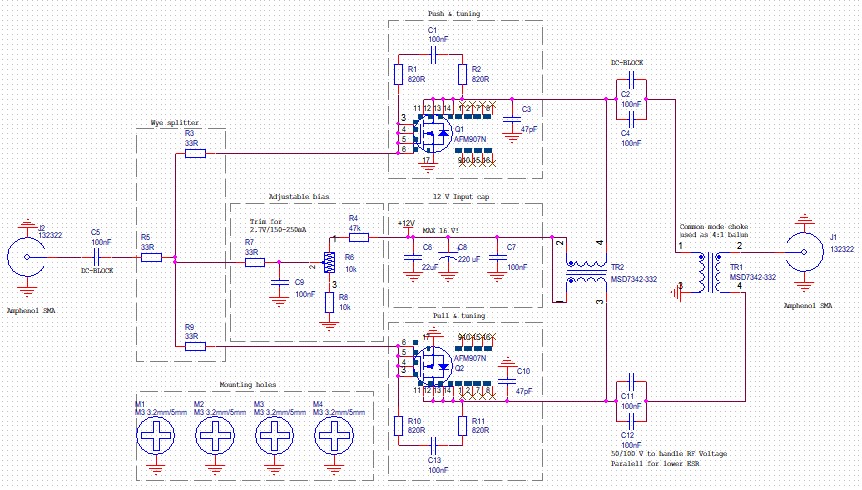This screenshot has width=862, height=490.
Task: Click the "Adjustable bias" section label
Action: (x=298, y=197)
